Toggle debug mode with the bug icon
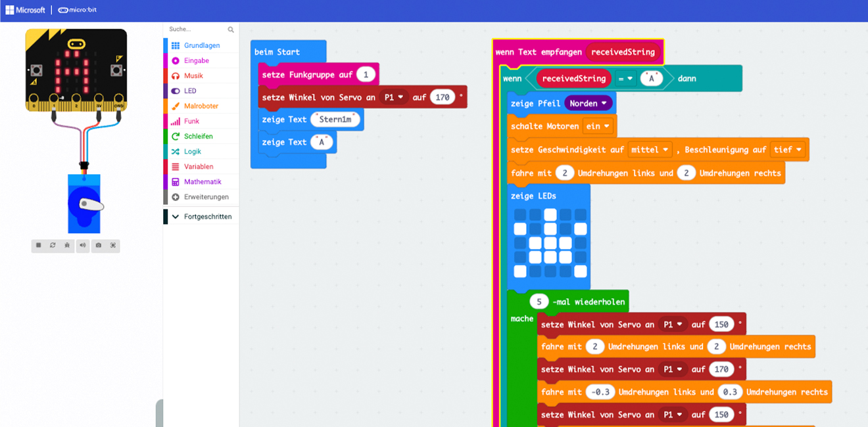Viewport: 868px width, 427px height. (68, 246)
